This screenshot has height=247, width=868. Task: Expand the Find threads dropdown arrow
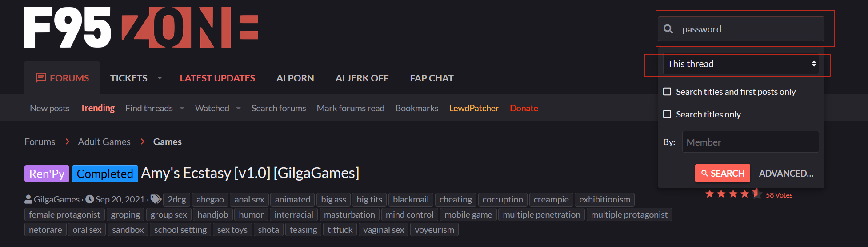click(x=182, y=108)
